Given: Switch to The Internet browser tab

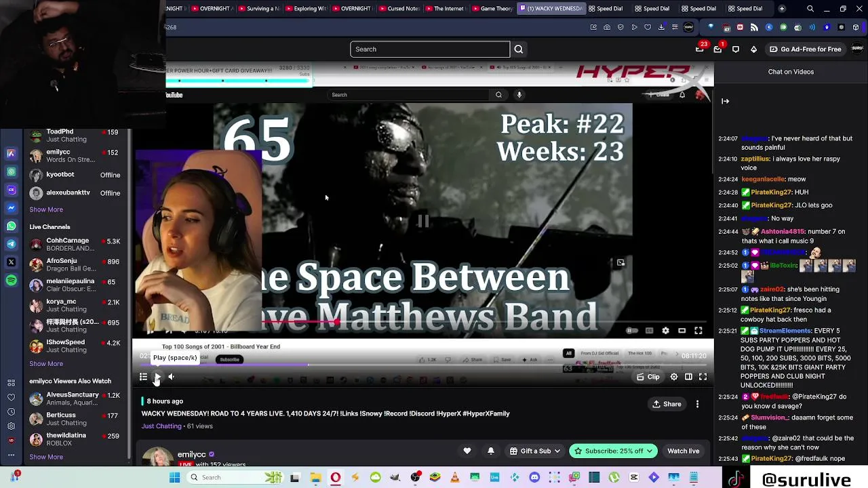Looking at the screenshot, I should point(445,8).
